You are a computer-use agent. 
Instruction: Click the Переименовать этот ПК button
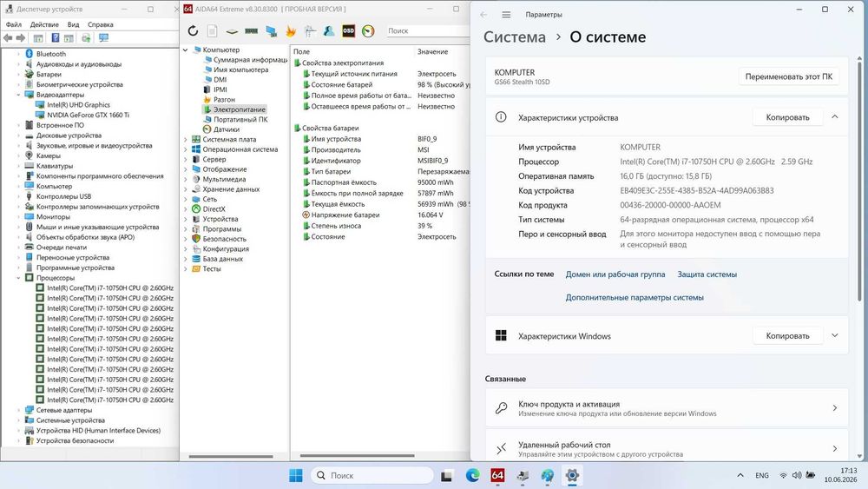[788, 76]
